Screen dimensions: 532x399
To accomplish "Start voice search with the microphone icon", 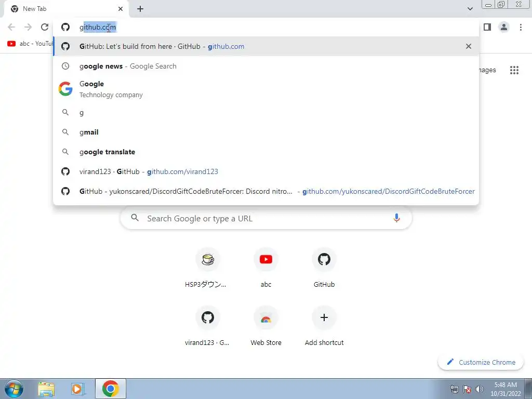I will click(x=396, y=218).
